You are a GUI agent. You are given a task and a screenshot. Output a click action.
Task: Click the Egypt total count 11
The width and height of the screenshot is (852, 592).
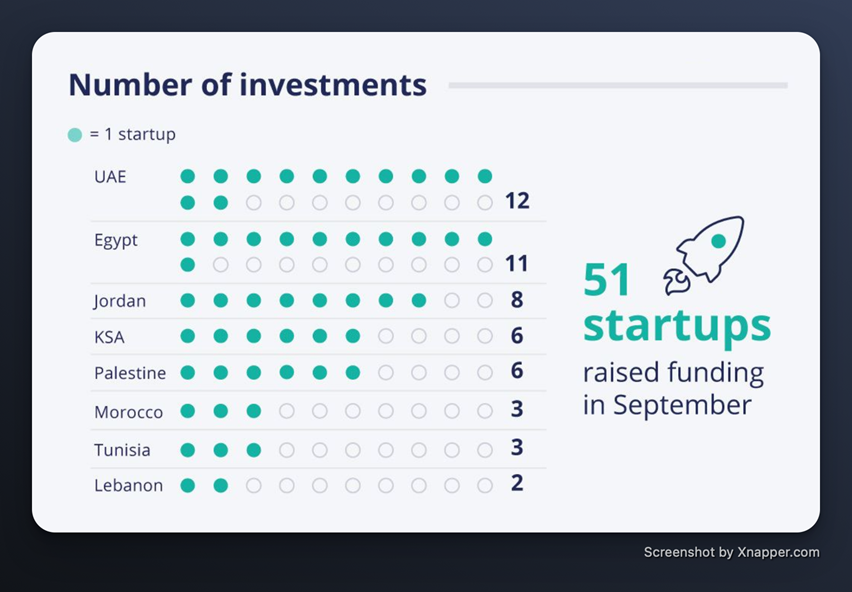coord(517,264)
